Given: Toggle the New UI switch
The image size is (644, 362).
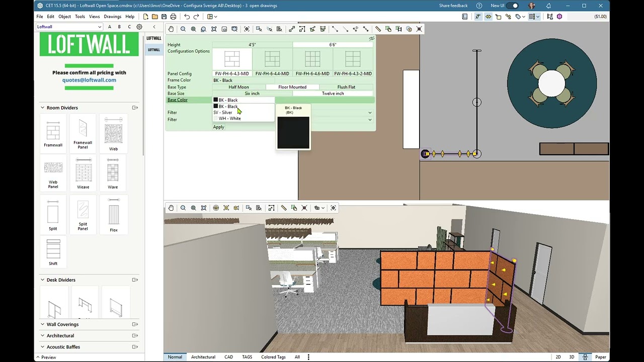Looking at the screenshot, I should pyautogui.click(x=513, y=6).
